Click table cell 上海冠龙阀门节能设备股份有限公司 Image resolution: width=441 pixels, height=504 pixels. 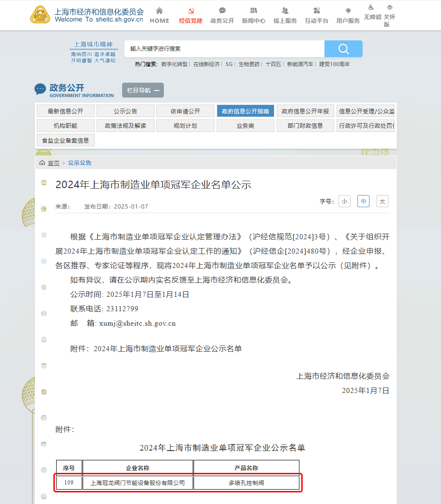click(138, 483)
